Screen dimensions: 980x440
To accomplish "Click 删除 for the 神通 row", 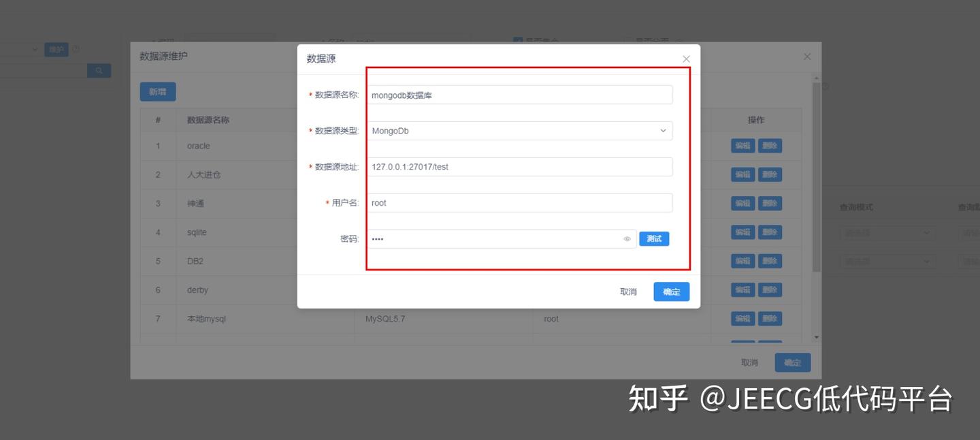I will [770, 203].
